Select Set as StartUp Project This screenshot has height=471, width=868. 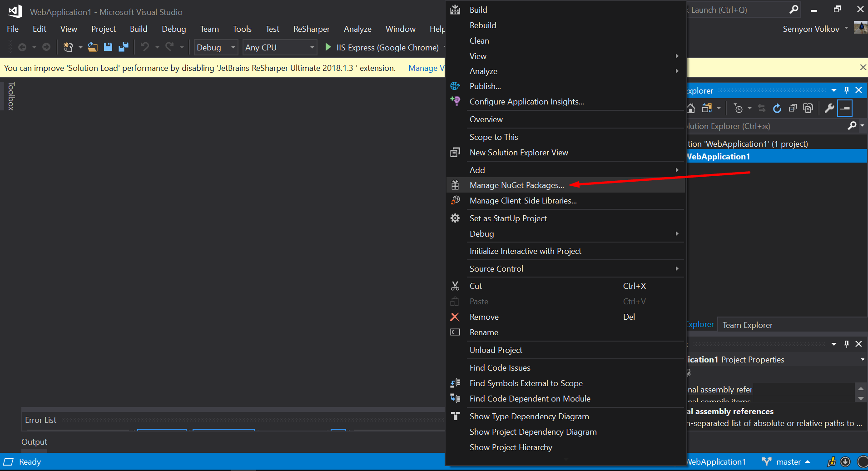565,218
